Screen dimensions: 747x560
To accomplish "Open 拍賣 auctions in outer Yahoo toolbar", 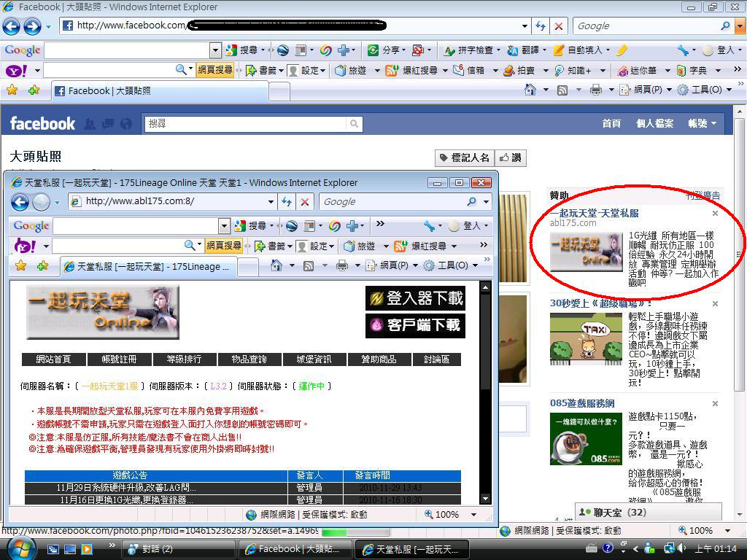I will 519,71.
